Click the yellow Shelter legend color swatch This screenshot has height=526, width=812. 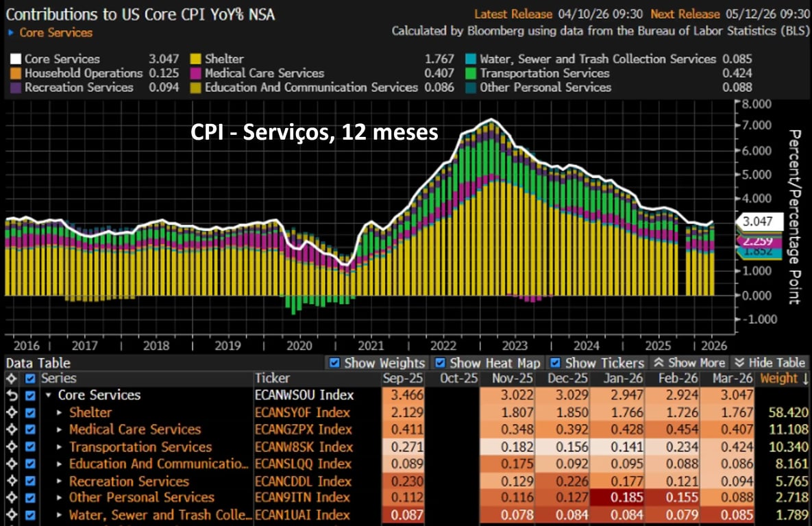195,59
